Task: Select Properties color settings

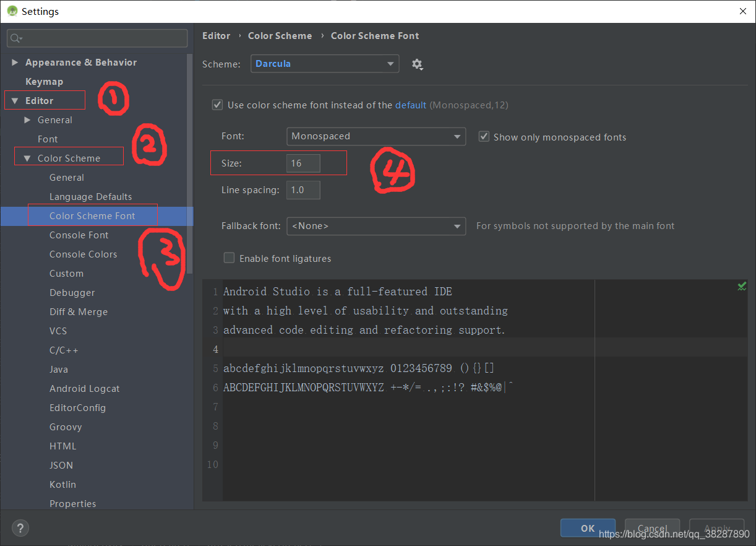Action: pyautogui.click(x=73, y=504)
